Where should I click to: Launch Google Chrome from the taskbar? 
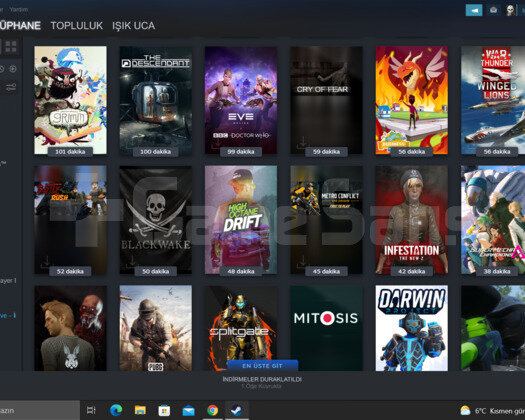point(213,410)
